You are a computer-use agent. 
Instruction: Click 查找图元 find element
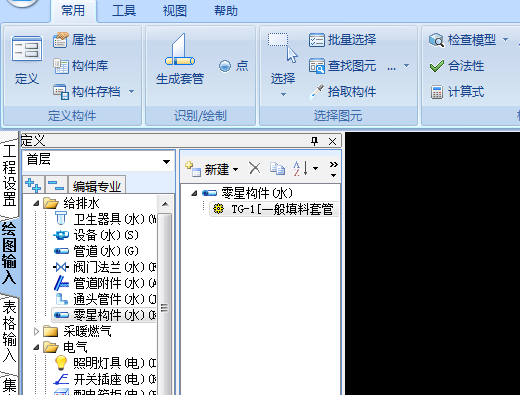point(342,66)
